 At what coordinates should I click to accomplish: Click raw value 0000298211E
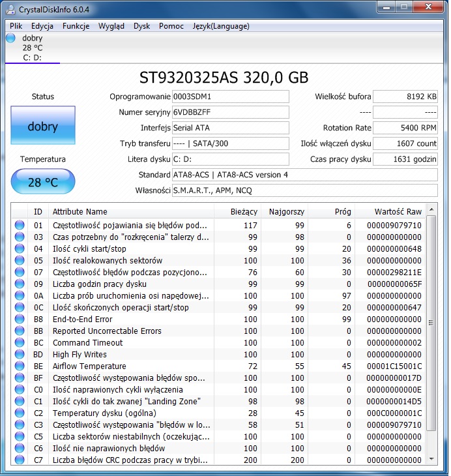click(x=394, y=273)
